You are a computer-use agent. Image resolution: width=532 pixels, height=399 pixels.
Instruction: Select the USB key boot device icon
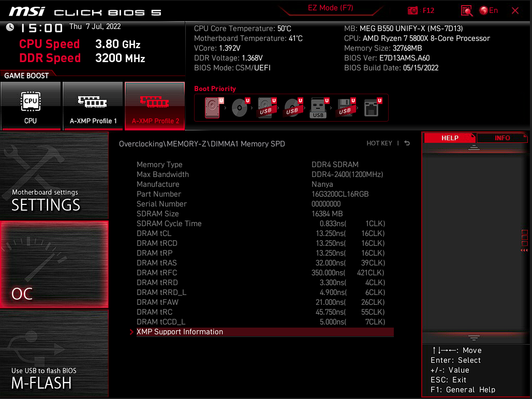coord(319,108)
